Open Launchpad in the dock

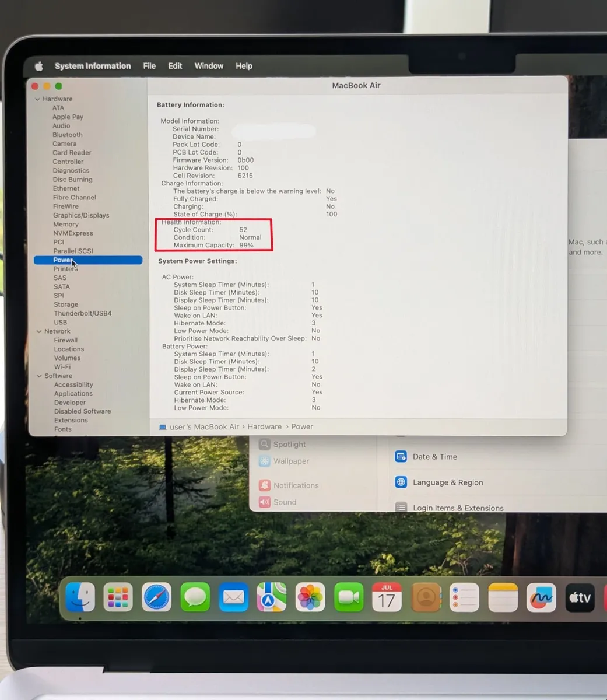click(118, 598)
